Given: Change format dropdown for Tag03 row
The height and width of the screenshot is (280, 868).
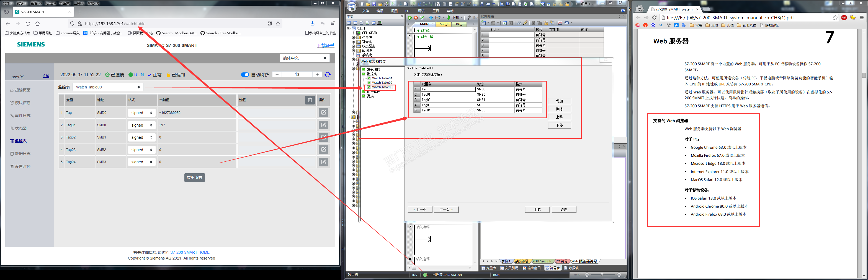Looking at the screenshot, I should pyautogui.click(x=141, y=150).
